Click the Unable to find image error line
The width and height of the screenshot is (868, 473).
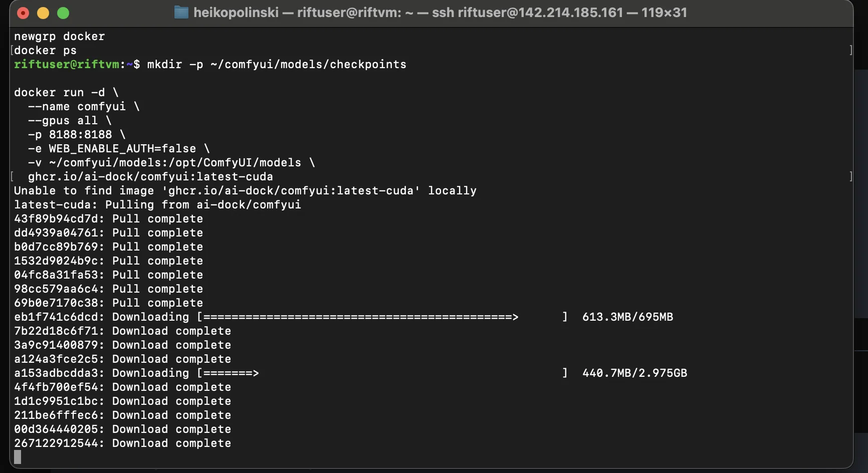(245, 190)
